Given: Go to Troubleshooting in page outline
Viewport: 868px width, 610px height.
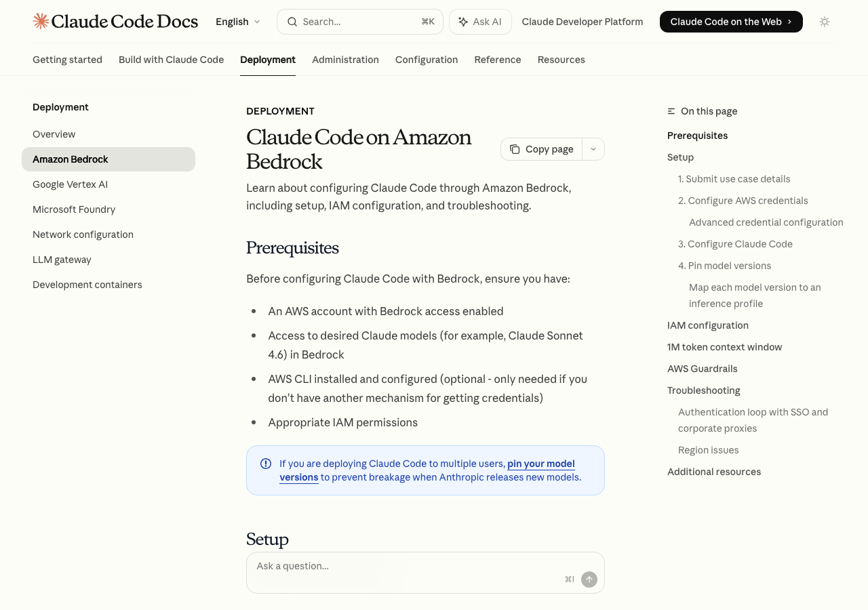Looking at the screenshot, I should 703,390.
